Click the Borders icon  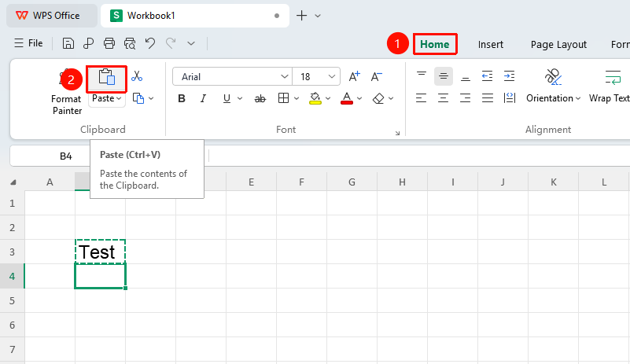click(x=284, y=98)
